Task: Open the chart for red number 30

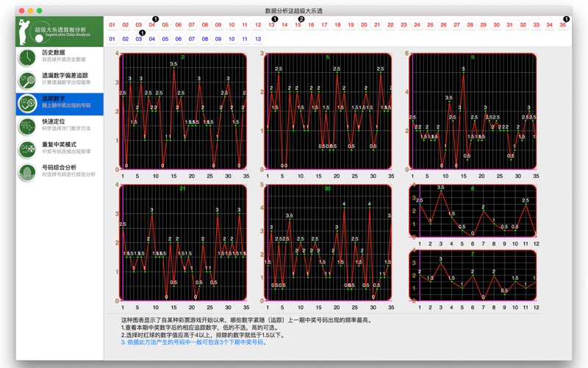Action: [x=328, y=243]
